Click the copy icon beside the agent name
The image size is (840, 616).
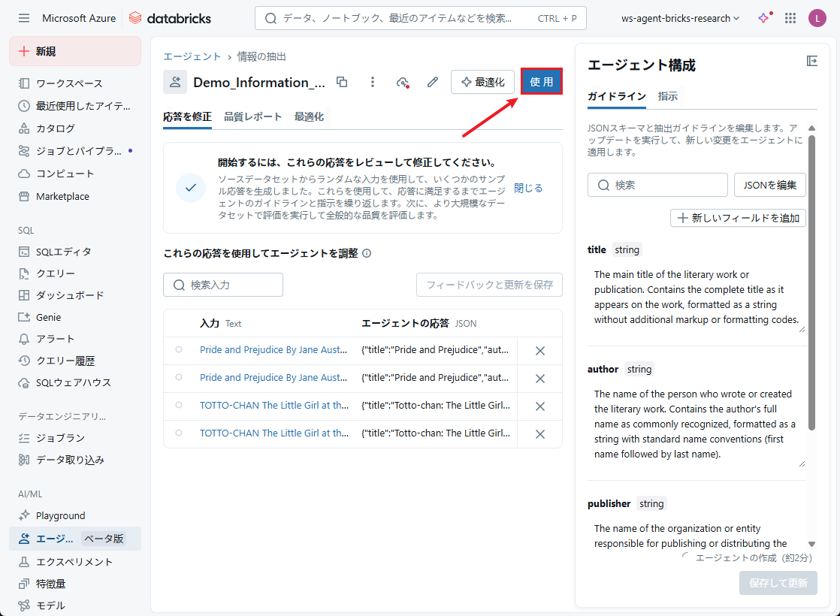click(x=342, y=82)
